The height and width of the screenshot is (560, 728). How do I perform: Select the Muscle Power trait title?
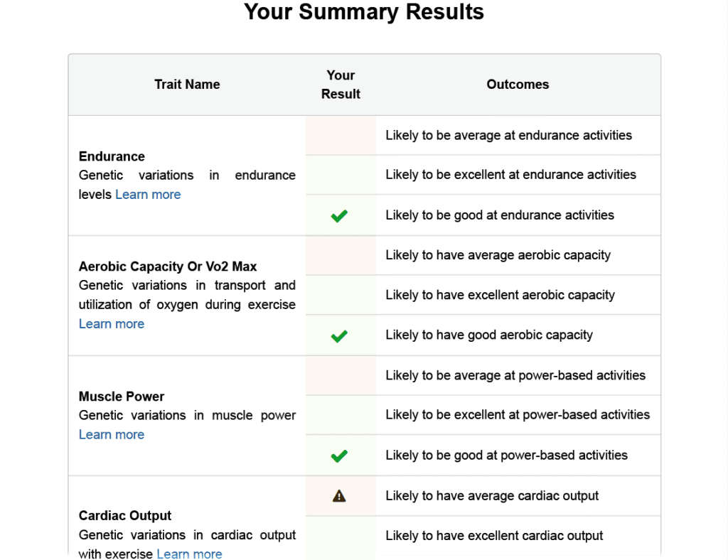click(x=122, y=397)
